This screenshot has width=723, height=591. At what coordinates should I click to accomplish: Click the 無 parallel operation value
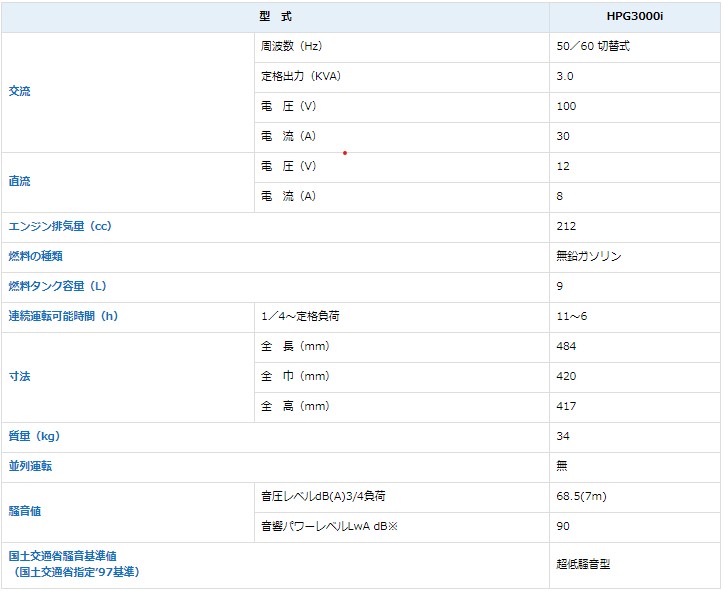562,466
